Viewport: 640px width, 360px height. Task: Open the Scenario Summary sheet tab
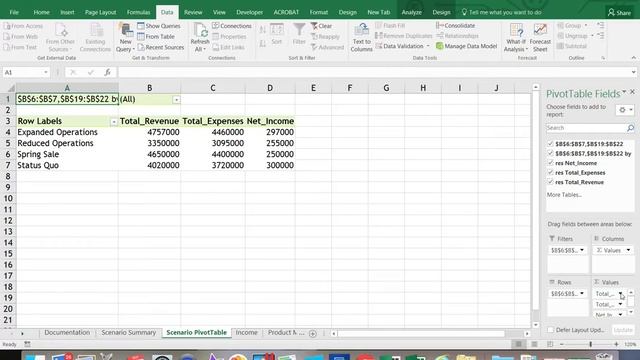coord(129,333)
